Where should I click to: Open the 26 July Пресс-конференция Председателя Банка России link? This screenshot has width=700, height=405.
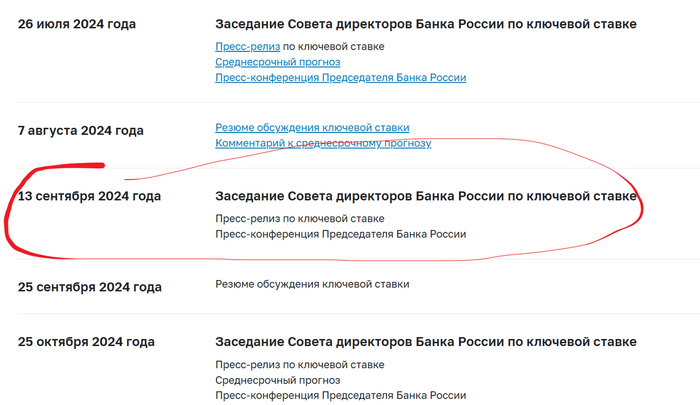coord(341,78)
